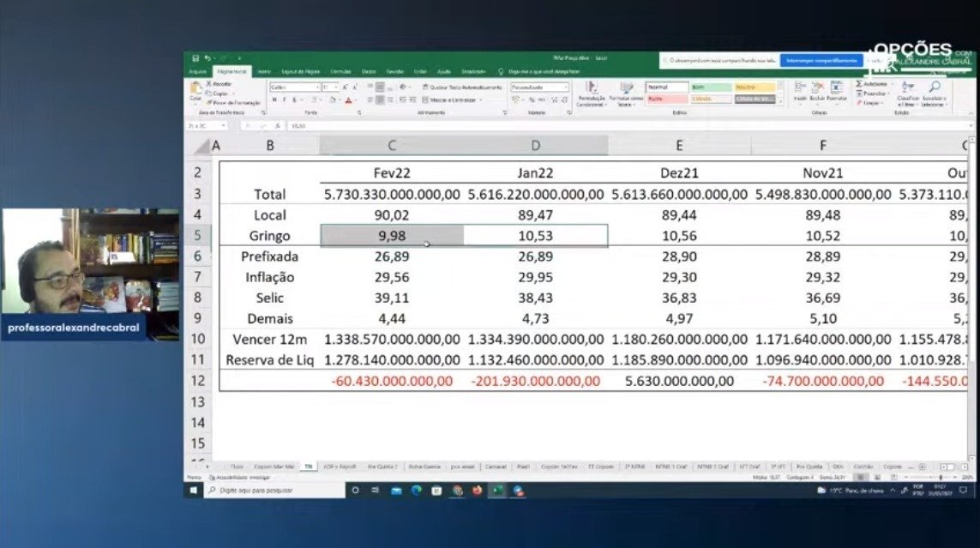
Task: Apply the Neutra cell style
Action: pyautogui.click(x=755, y=87)
